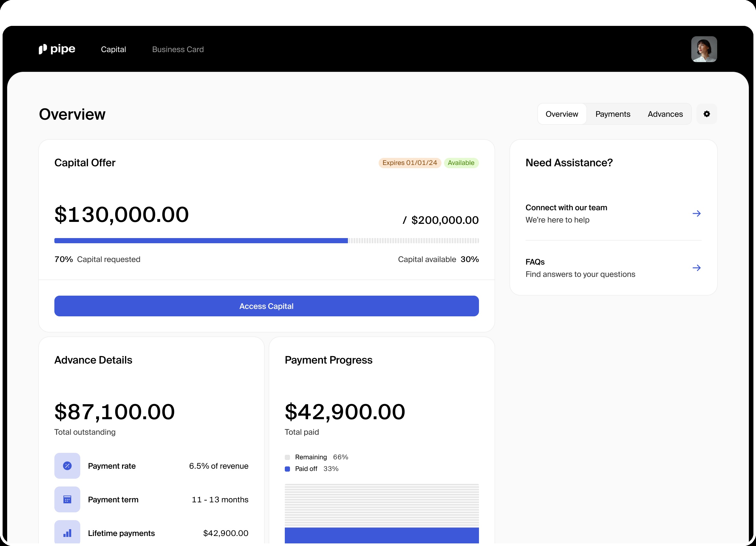
Task: Click the Advance Details heading
Action: [x=93, y=360]
